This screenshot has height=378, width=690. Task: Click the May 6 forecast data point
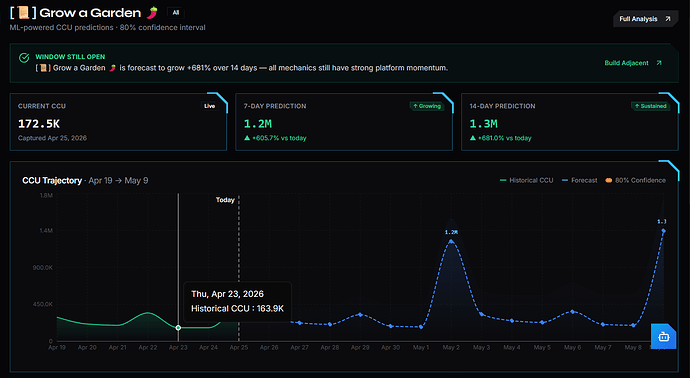point(573,312)
